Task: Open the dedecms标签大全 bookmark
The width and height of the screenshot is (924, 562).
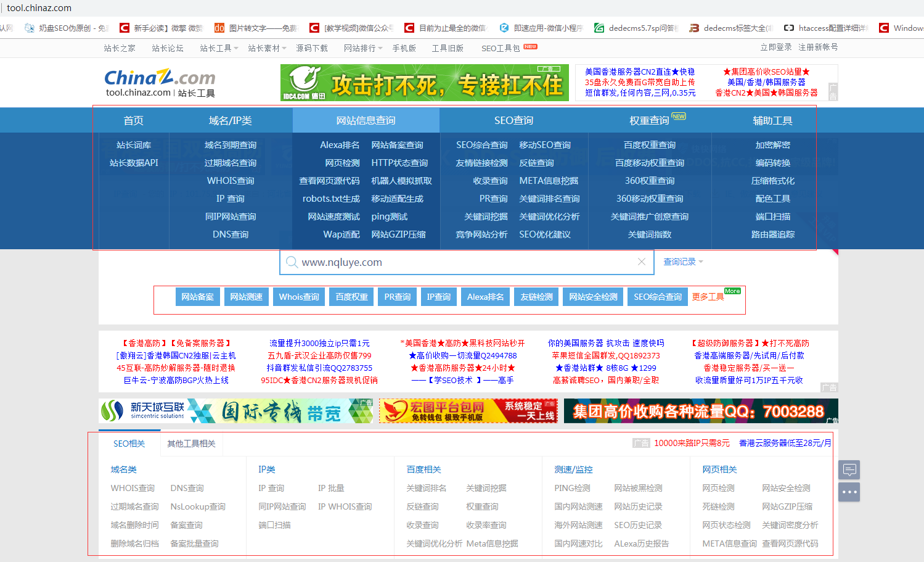Action: point(731,28)
